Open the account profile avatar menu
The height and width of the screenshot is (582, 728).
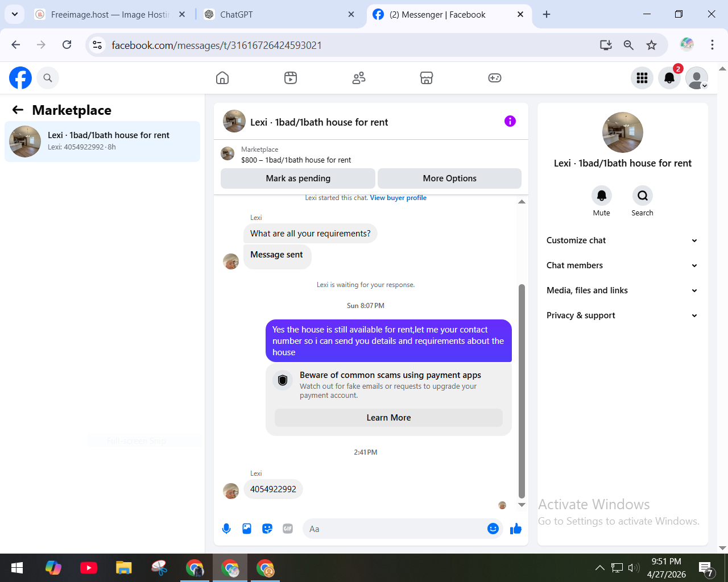(x=697, y=78)
